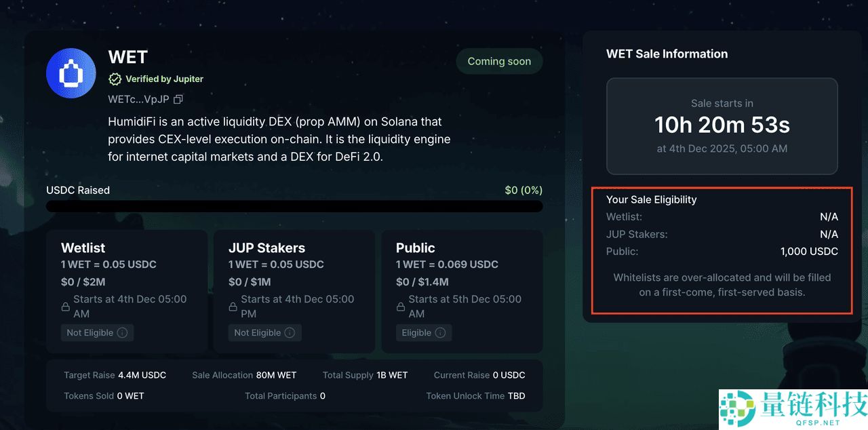Select the JUP Stakers sale tier card

coord(294,291)
